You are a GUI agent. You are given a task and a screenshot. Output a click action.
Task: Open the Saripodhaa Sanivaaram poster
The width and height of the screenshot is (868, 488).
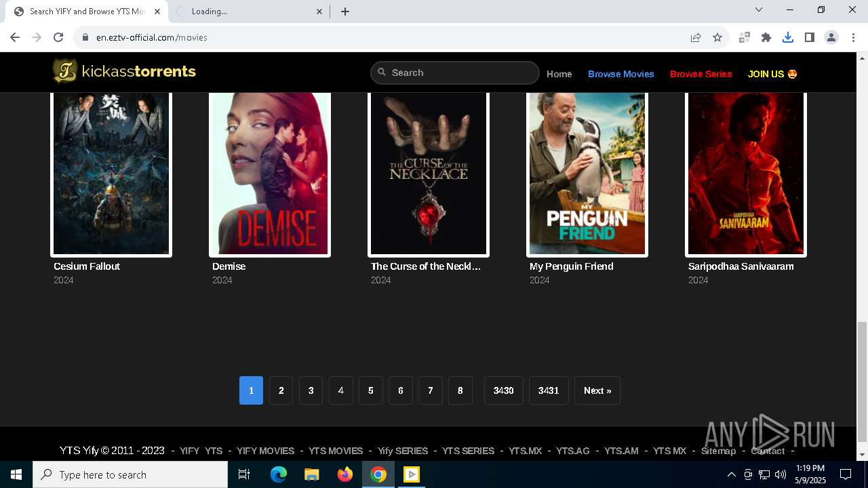pyautogui.click(x=746, y=174)
